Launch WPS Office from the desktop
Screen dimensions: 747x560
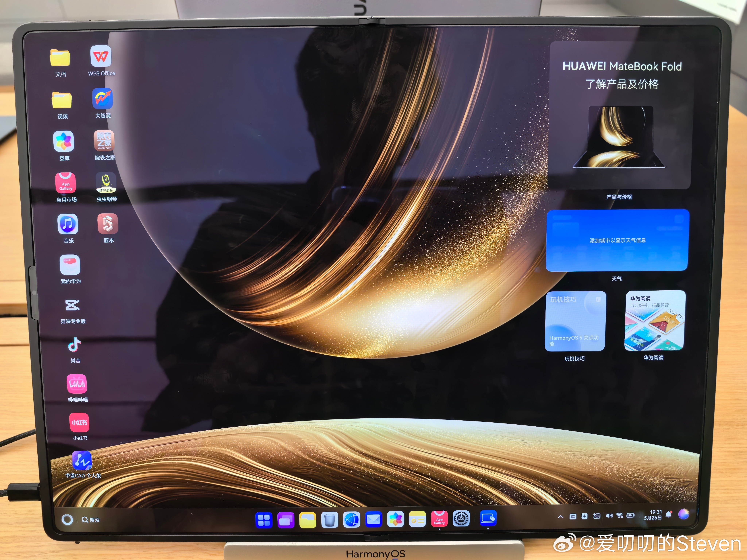point(101,56)
